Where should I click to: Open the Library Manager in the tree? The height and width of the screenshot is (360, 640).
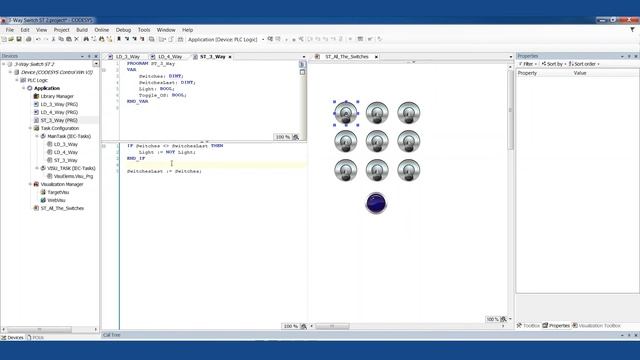[x=53, y=96]
